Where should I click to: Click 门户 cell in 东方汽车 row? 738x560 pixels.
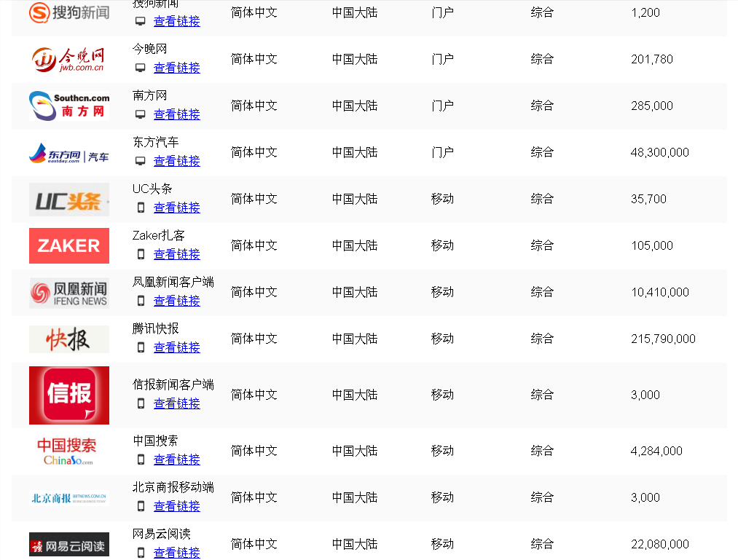(x=442, y=152)
